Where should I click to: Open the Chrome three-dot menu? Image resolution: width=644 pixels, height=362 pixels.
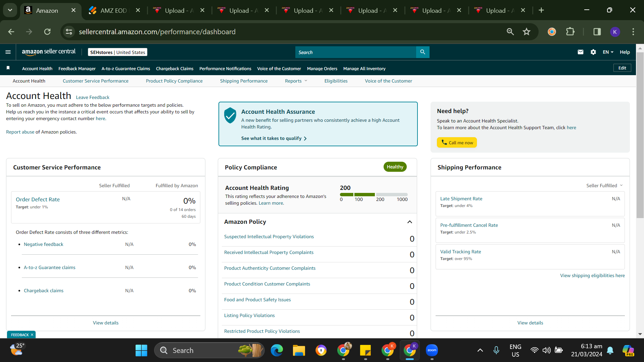coord(633,32)
